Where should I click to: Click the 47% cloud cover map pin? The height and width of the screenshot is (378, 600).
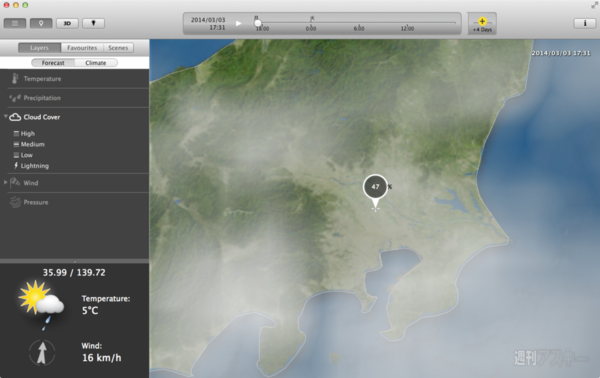[x=375, y=187]
